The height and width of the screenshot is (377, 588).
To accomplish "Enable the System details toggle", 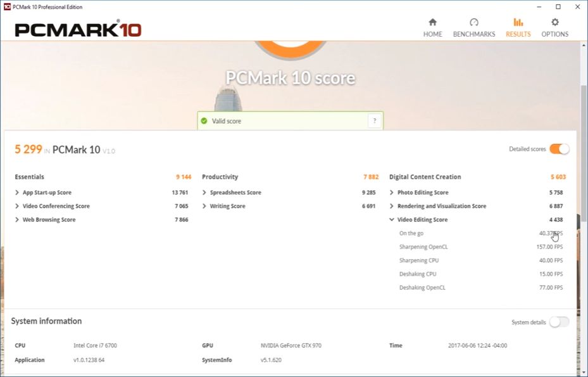I will 560,322.
